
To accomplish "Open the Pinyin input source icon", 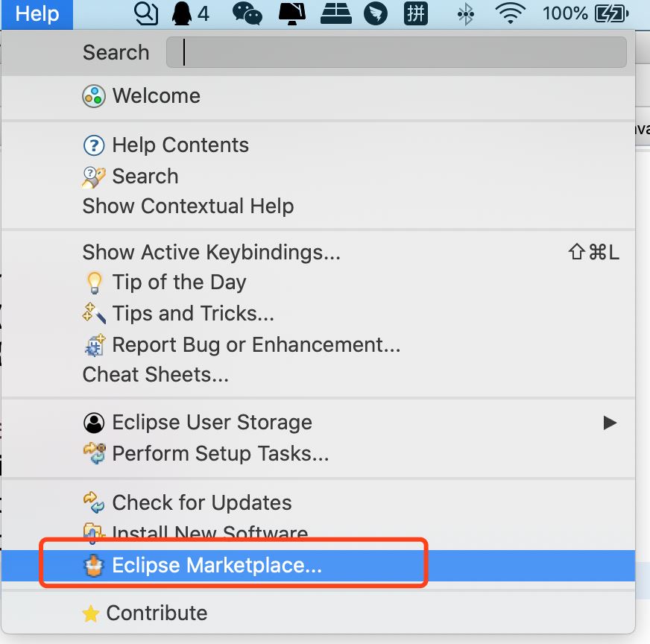I will (x=415, y=13).
